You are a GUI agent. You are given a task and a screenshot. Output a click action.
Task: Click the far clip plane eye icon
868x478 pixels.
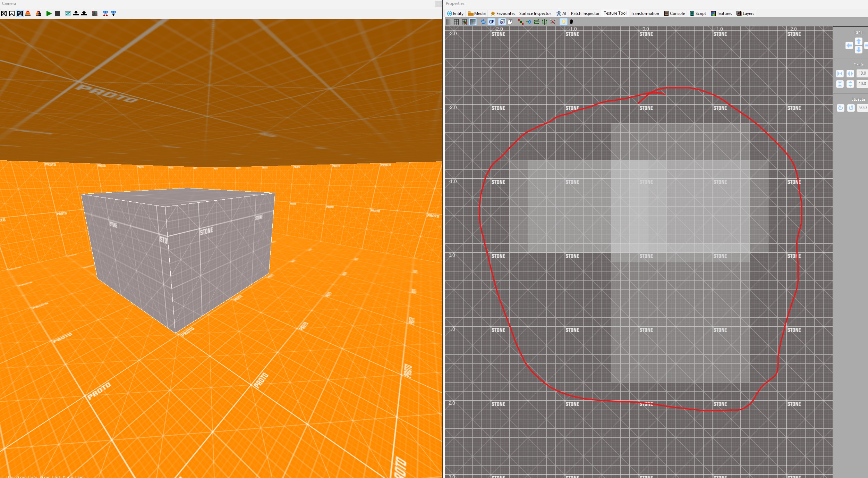(105, 14)
